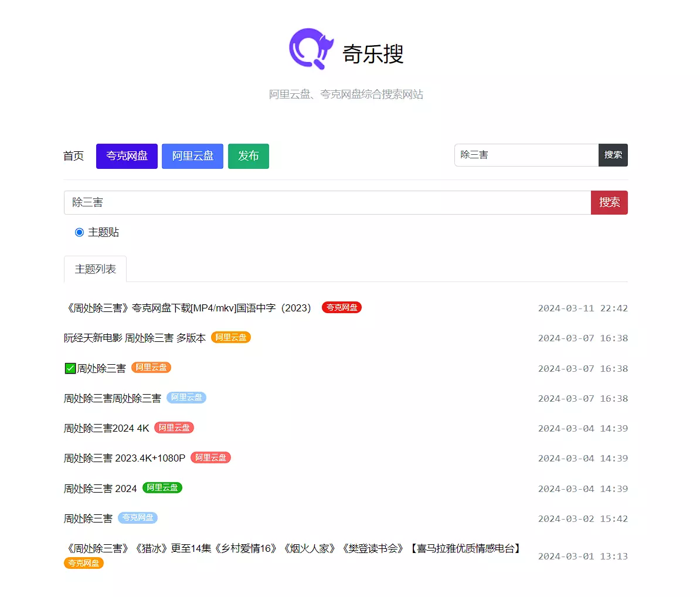Select the 主题贴 radio button

(80, 232)
